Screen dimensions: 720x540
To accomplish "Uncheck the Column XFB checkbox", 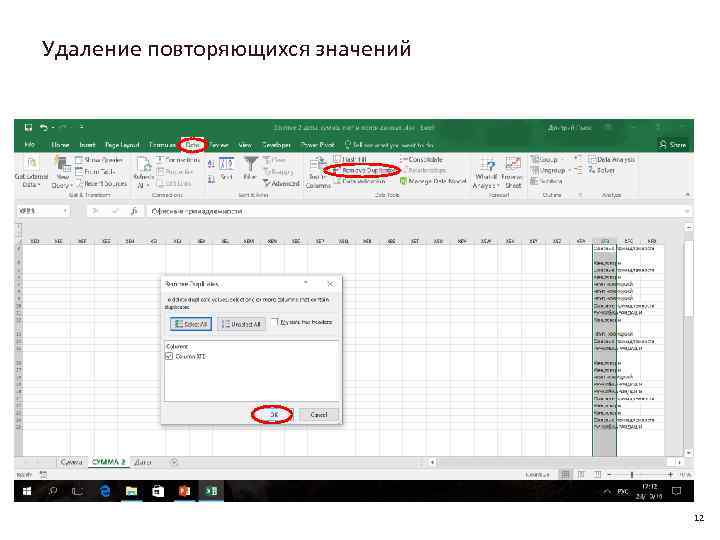I will [x=169, y=356].
